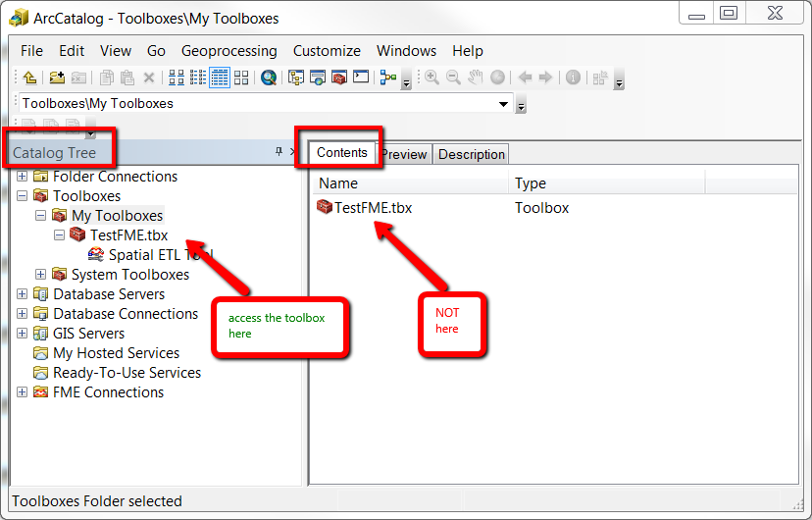Expand the Database Servers node

22,294
